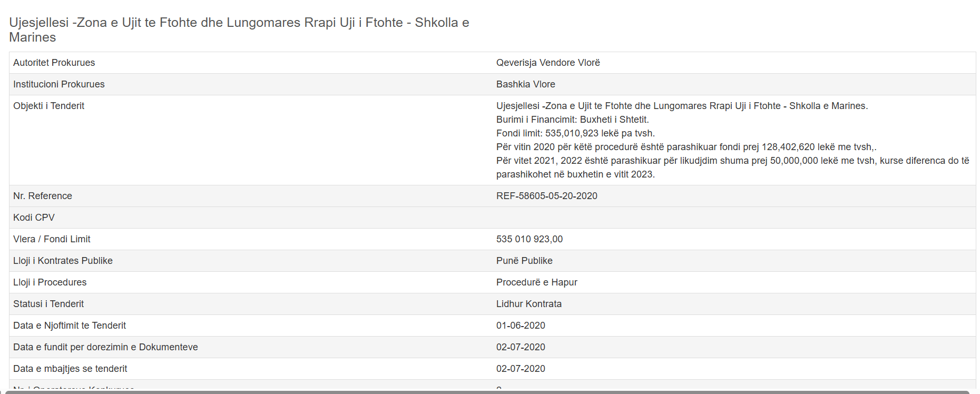Click the Autoritet Prokurues row label

pyautogui.click(x=54, y=63)
